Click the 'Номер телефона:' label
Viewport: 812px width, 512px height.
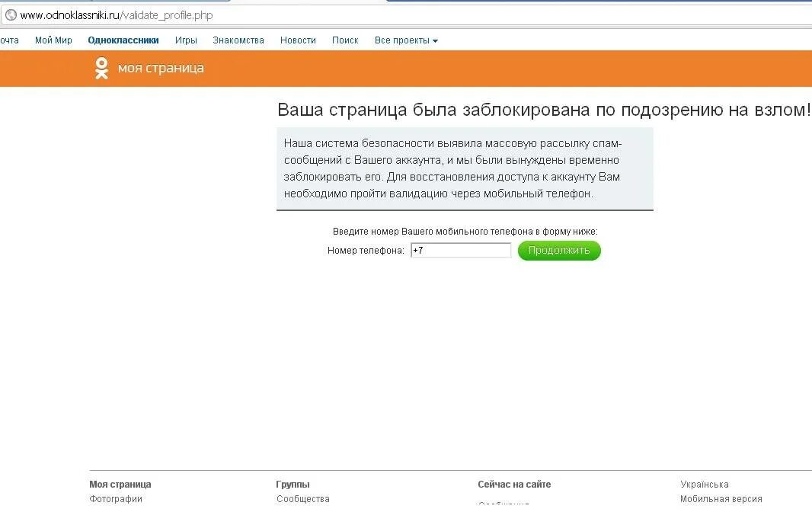(x=366, y=251)
